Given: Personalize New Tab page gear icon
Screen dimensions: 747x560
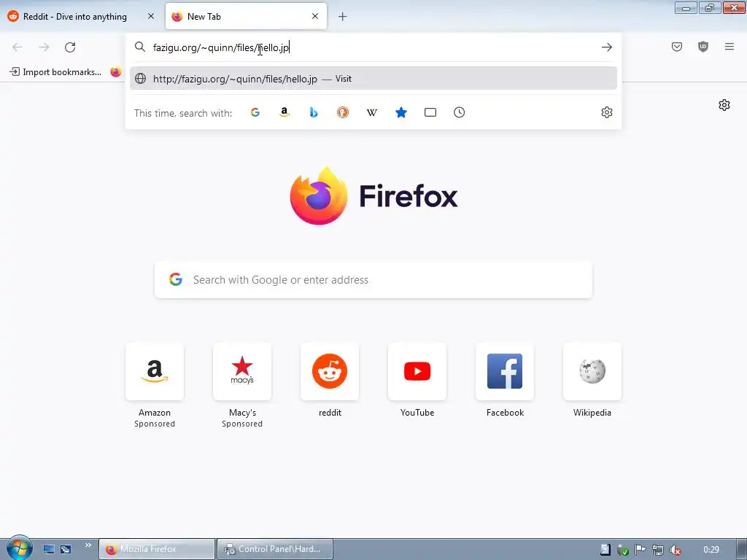Looking at the screenshot, I should tap(724, 105).
